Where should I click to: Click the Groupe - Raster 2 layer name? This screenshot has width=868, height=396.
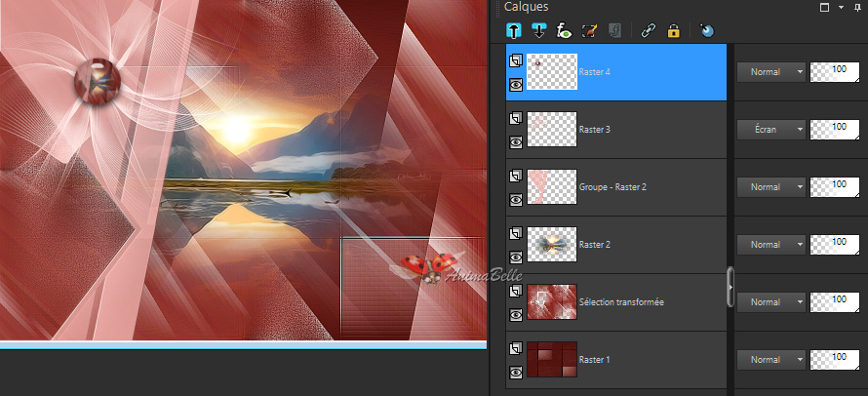(x=612, y=187)
